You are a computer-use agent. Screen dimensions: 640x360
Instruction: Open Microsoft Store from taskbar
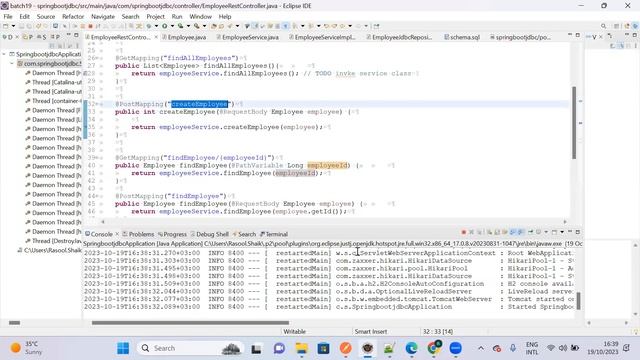[324, 348]
